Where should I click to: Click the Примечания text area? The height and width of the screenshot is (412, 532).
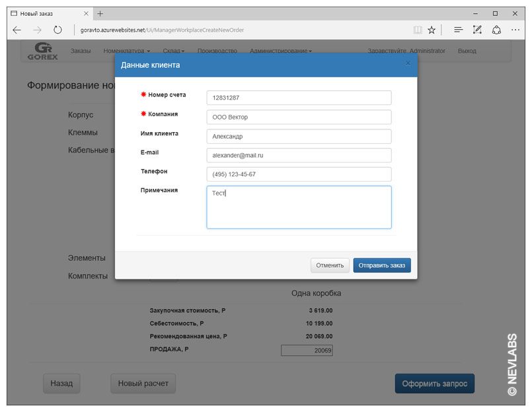[299, 207]
